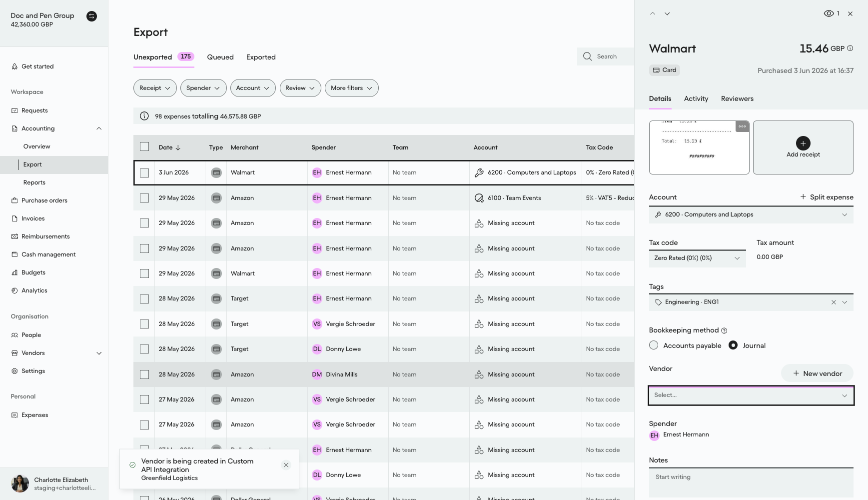The width and height of the screenshot is (868, 500).
Task: Open the Zero Rated tax code dropdown
Action: coord(697,258)
